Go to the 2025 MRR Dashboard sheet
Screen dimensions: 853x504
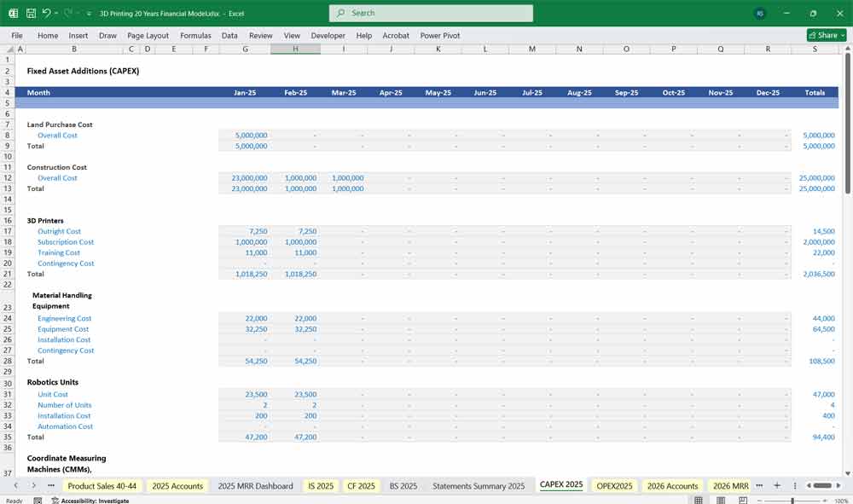click(255, 486)
